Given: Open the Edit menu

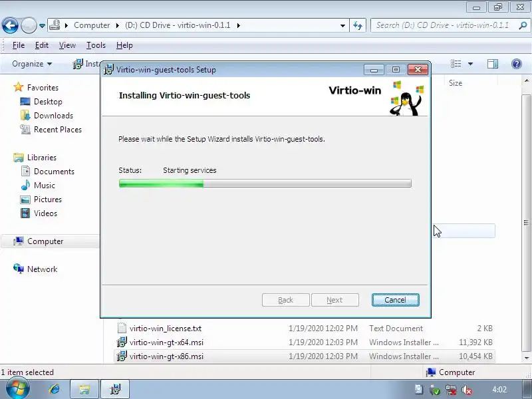Looking at the screenshot, I should point(42,45).
